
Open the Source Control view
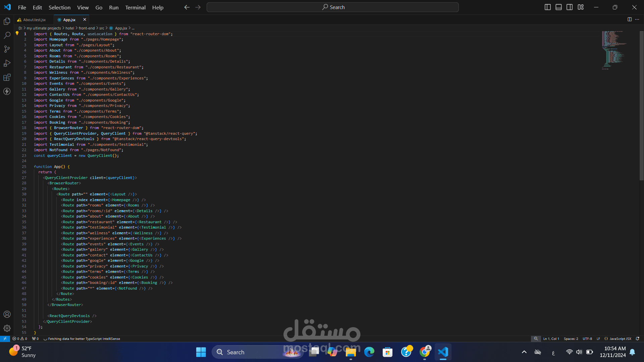[x=7, y=49]
